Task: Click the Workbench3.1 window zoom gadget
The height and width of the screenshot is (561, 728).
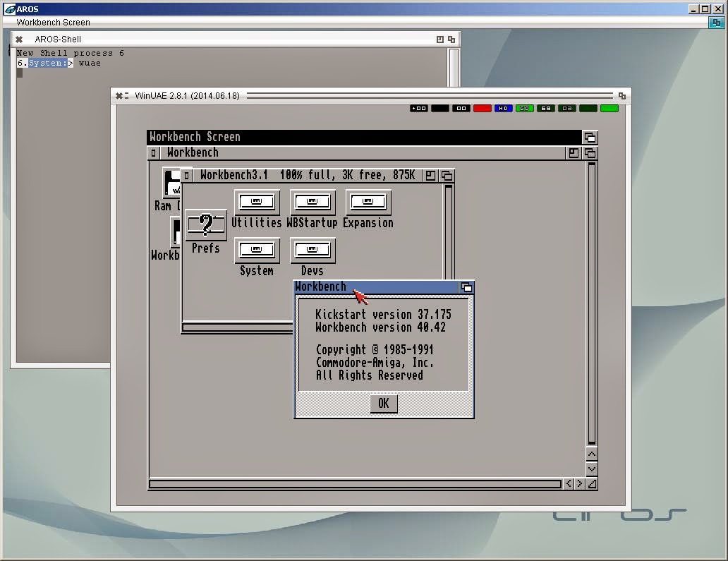Action: tap(430, 176)
